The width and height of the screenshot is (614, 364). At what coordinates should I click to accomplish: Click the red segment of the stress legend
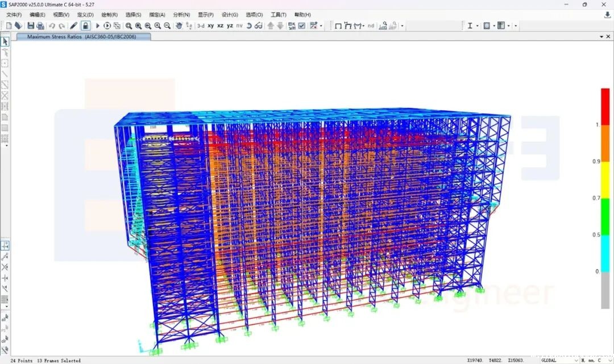[x=605, y=106]
